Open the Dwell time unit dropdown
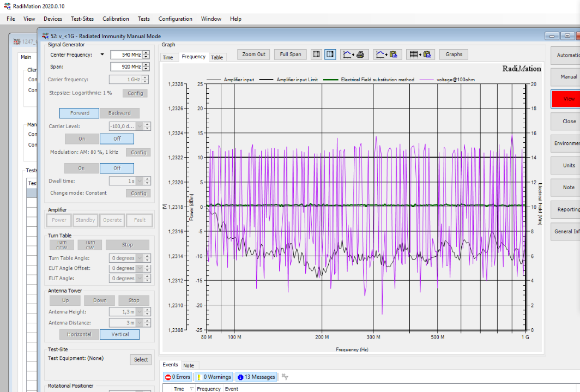The height and width of the screenshot is (392, 580). [140, 181]
